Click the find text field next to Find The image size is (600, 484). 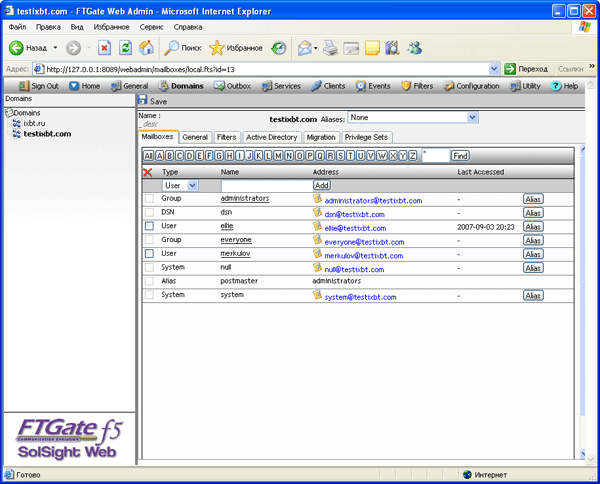[435, 156]
